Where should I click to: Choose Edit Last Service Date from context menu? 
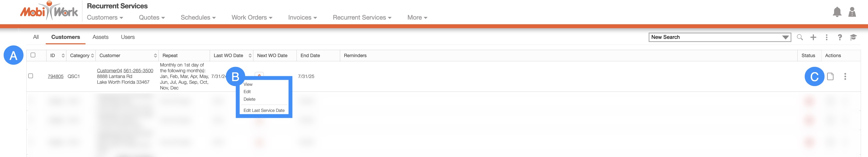(264, 110)
